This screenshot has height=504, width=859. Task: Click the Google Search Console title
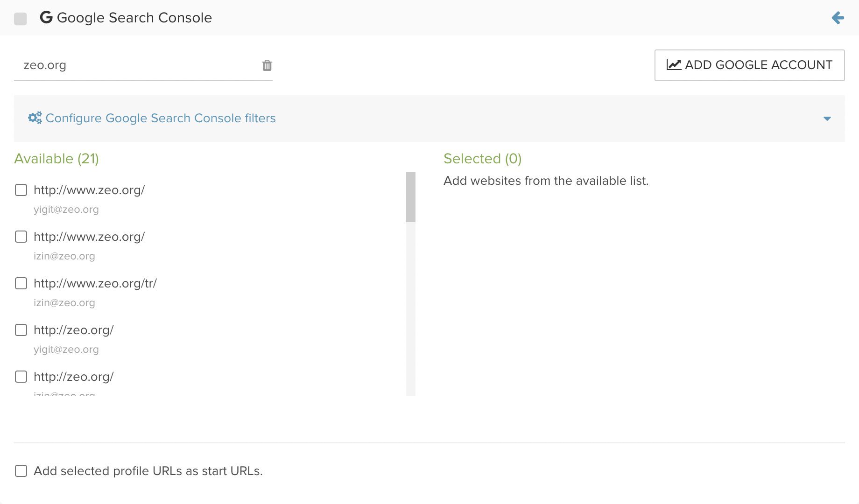pos(134,18)
